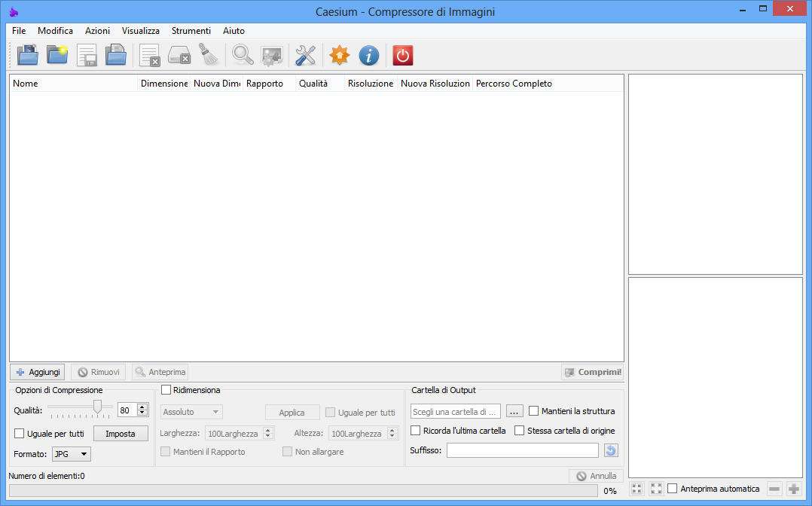Screen dimensions: 812x506
Task: Increase quality value with spinner up arrow
Action: 142,407
